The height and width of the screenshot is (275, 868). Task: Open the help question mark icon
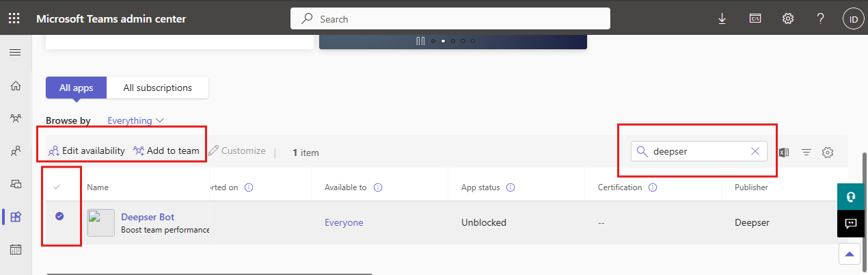pyautogui.click(x=821, y=18)
